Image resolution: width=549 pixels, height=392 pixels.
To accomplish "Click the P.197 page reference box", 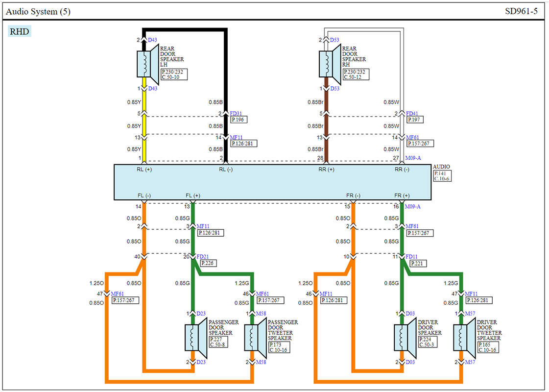I will click(414, 120).
